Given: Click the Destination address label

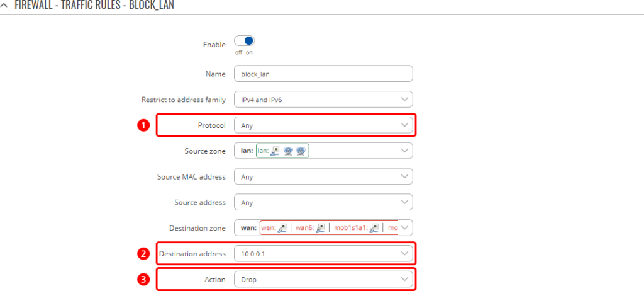Looking at the screenshot, I should pyautogui.click(x=192, y=254).
